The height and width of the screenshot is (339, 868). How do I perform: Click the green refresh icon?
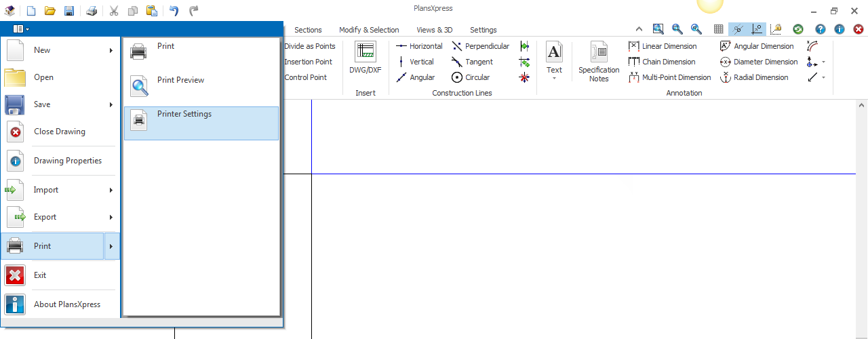click(x=798, y=29)
